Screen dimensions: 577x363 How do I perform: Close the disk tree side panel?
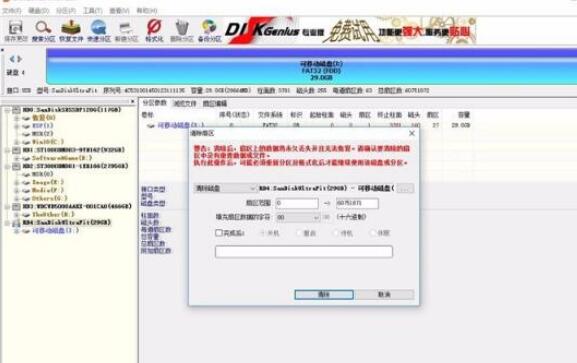[x=132, y=101]
